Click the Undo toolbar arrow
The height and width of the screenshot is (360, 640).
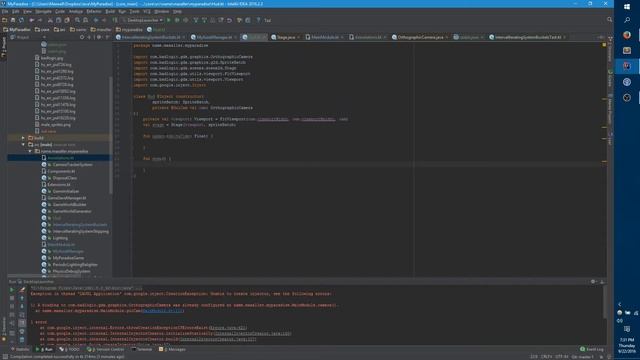(32, 20)
